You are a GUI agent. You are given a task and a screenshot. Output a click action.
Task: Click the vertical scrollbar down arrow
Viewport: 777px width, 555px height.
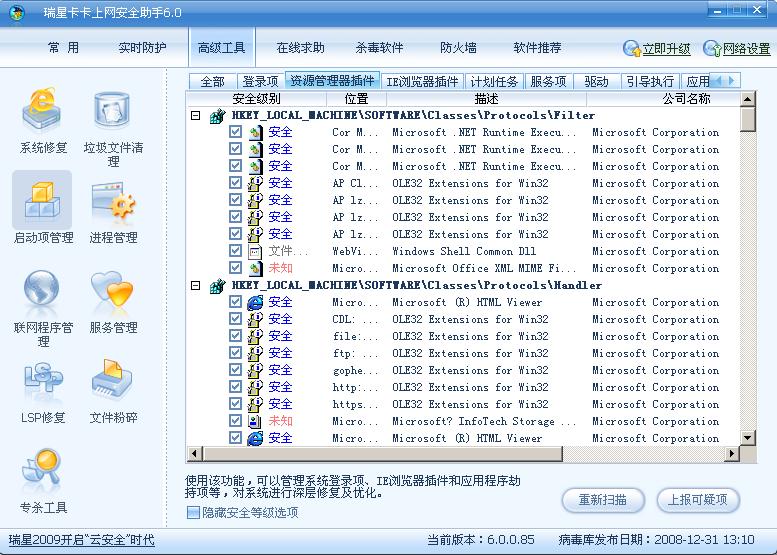point(747,438)
